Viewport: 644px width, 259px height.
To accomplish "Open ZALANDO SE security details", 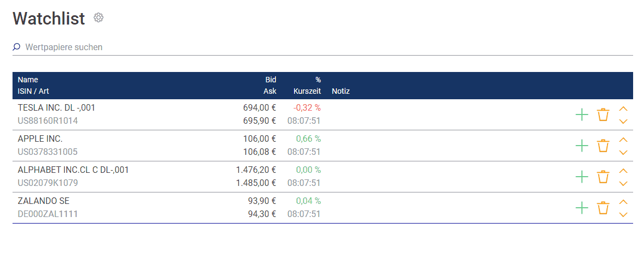I will (44, 201).
